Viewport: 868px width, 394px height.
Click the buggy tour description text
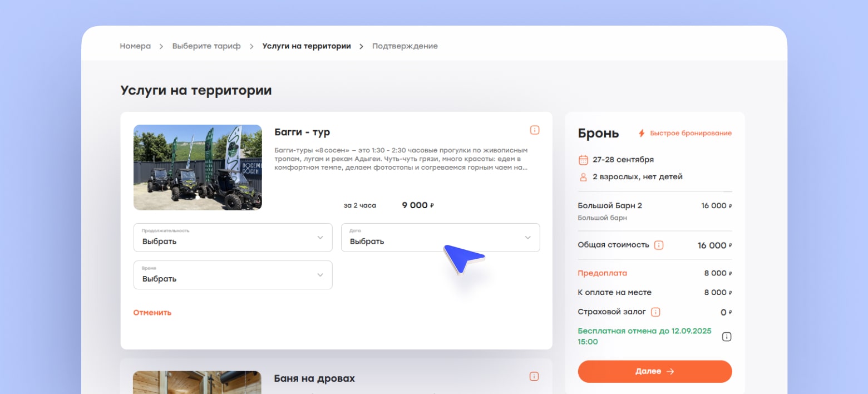(x=401, y=159)
